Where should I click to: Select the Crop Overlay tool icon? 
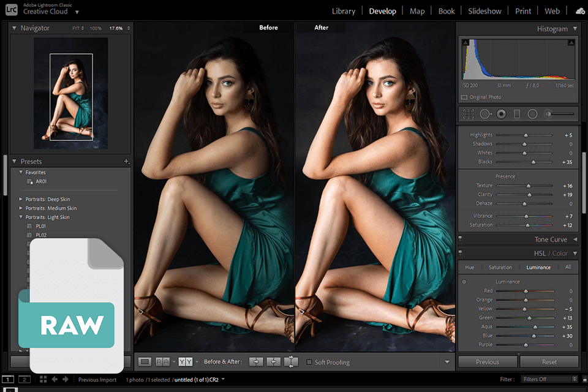coord(469,114)
